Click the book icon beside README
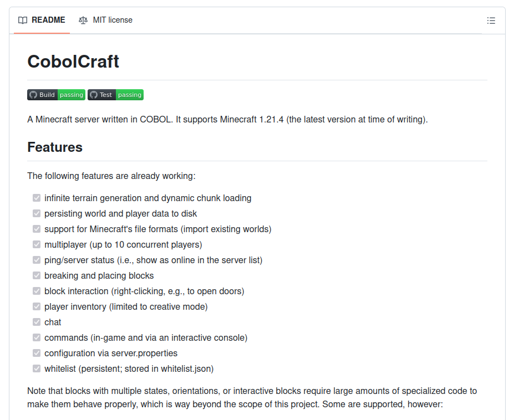This screenshot has width=514, height=420. [23, 20]
